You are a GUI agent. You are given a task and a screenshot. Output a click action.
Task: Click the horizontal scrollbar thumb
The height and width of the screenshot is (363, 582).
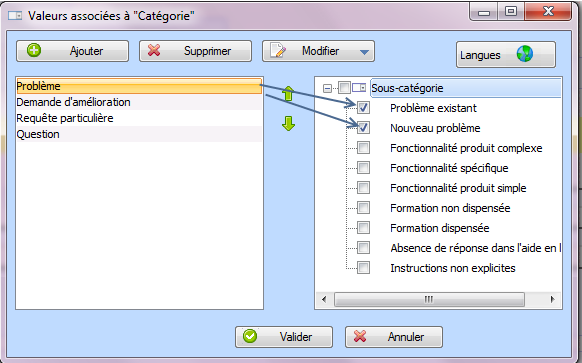[x=429, y=299]
